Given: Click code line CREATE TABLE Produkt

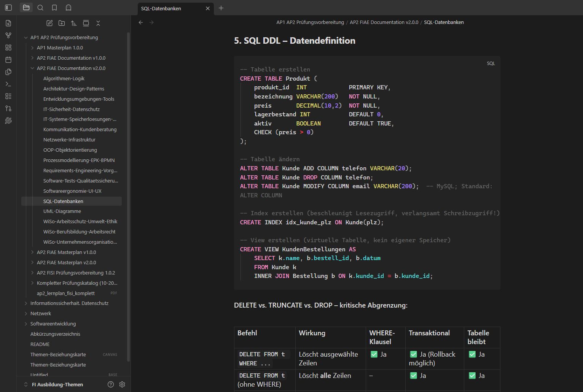Looking at the screenshot, I should pyautogui.click(x=279, y=78).
